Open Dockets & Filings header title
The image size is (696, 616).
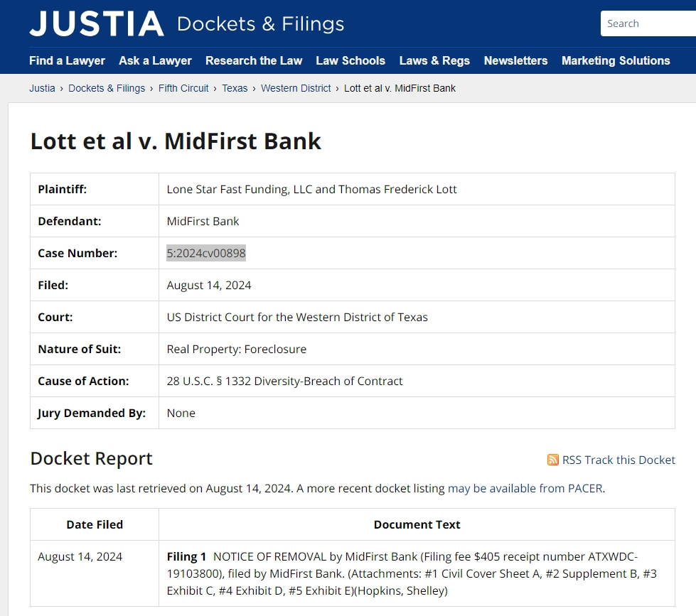click(261, 24)
